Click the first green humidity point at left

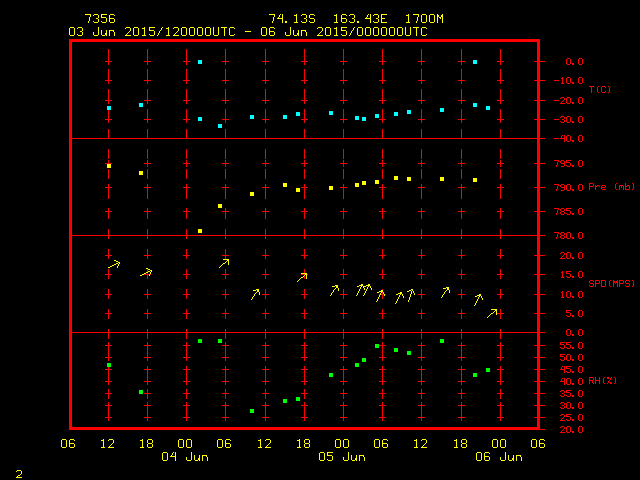point(109,365)
